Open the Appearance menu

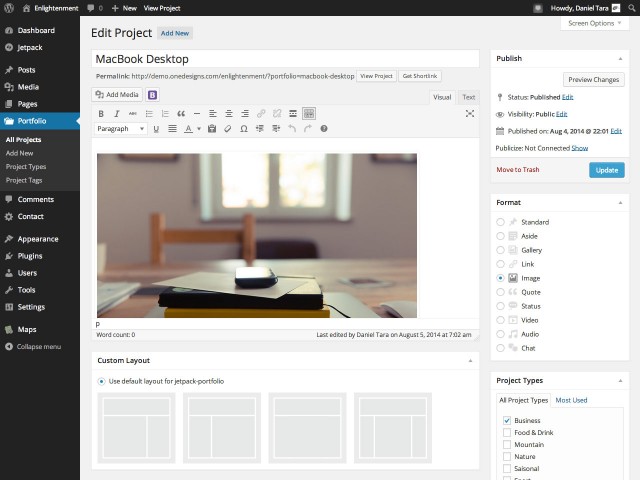click(x=40, y=239)
